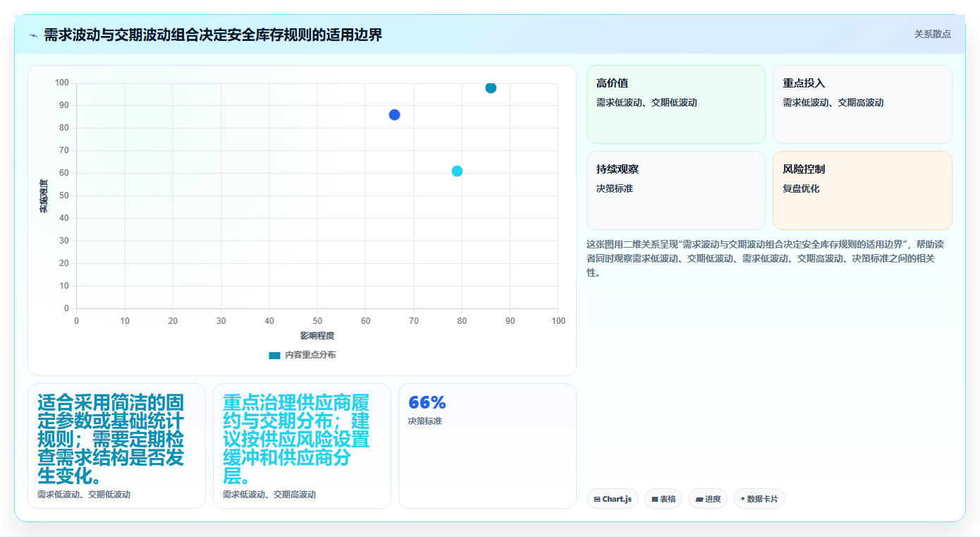Click the 数据卡片 tag
The width and height of the screenshot is (980, 537).
(759, 499)
